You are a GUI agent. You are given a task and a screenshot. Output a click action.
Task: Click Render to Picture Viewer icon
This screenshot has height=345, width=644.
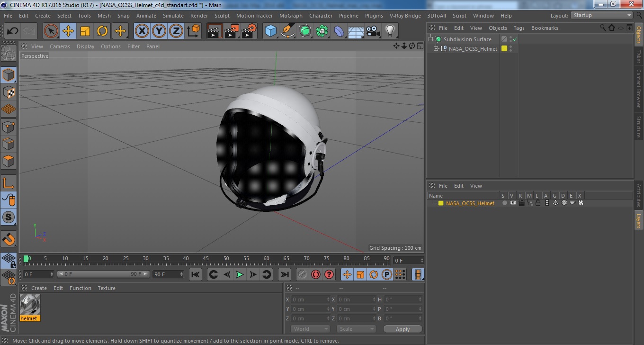pos(232,31)
